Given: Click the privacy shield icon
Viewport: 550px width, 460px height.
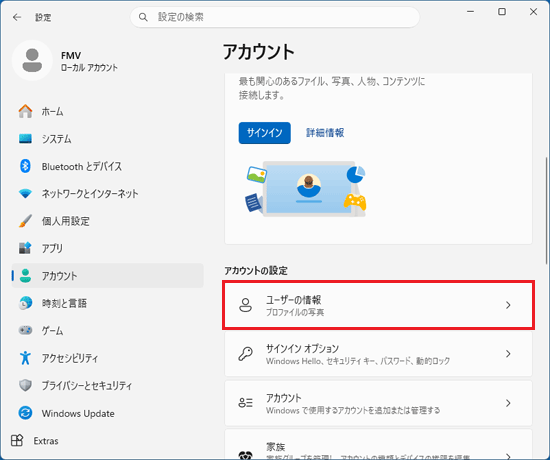Looking at the screenshot, I should click(x=25, y=385).
